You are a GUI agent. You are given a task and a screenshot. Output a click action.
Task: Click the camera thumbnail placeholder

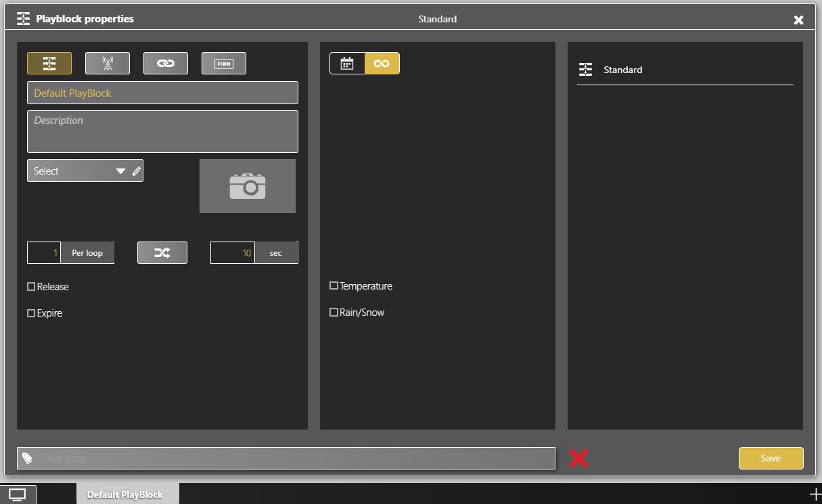(x=248, y=186)
